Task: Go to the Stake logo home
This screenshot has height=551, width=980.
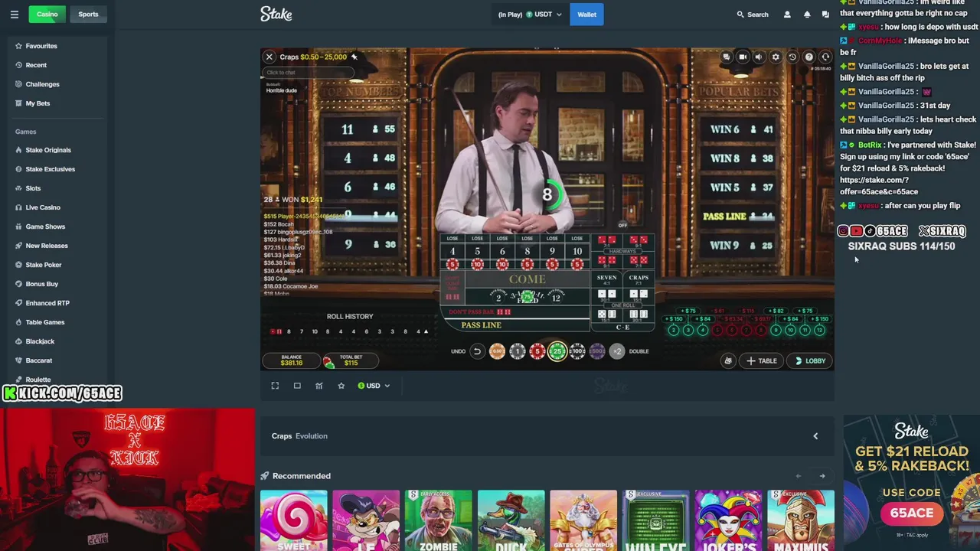Action: coord(276,14)
